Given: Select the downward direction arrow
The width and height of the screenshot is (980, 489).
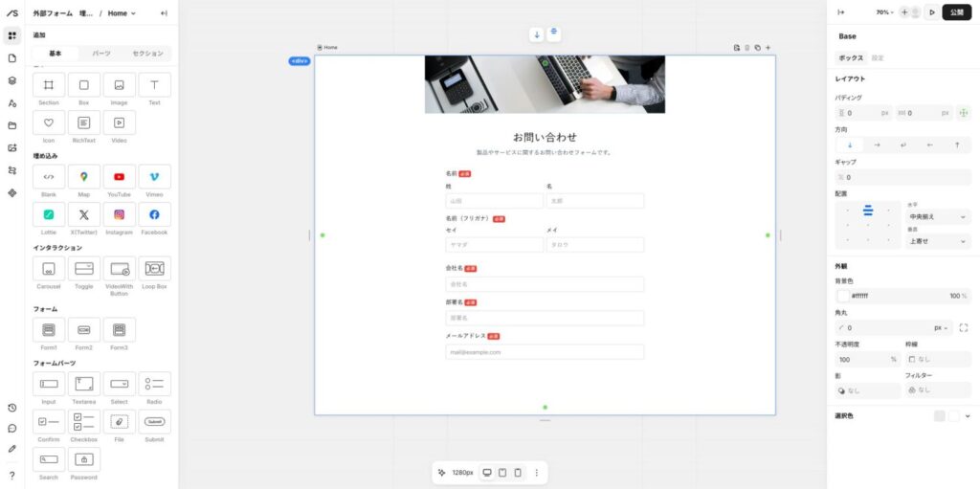Looking at the screenshot, I should click(849, 145).
